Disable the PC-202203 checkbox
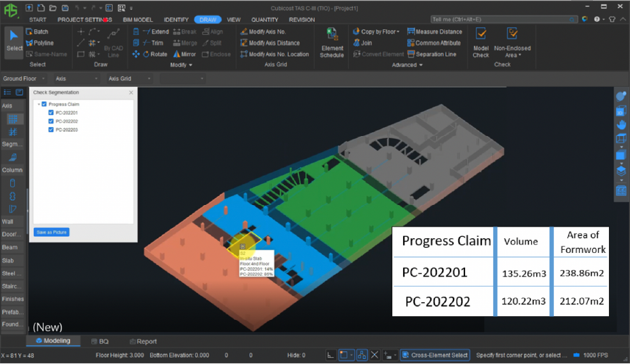The width and height of the screenshot is (630, 364). click(x=51, y=130)
